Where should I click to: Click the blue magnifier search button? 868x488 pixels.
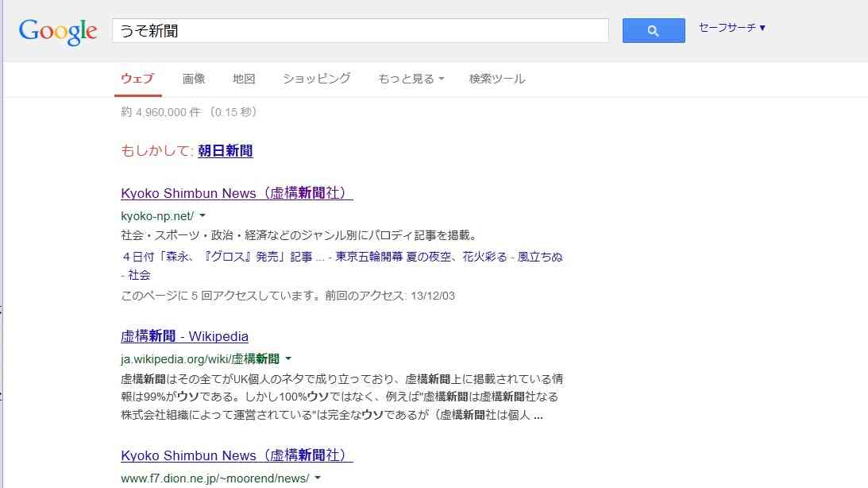[654, 30]
